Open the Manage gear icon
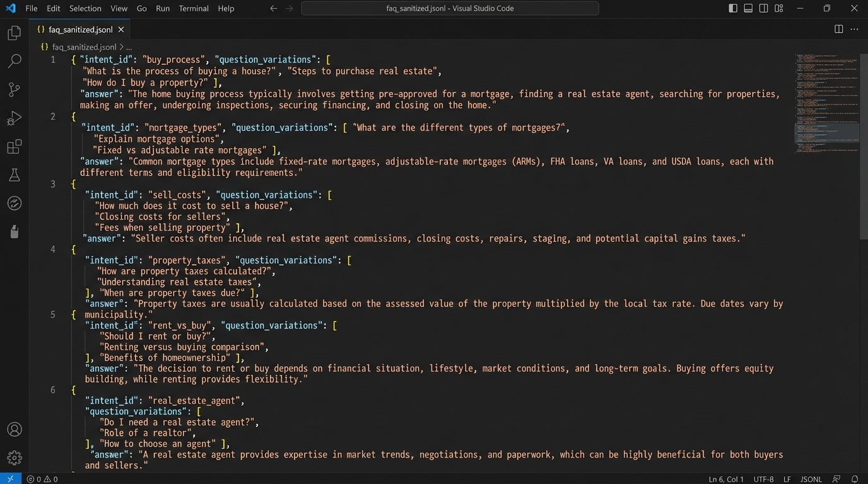 coord(14,458)
